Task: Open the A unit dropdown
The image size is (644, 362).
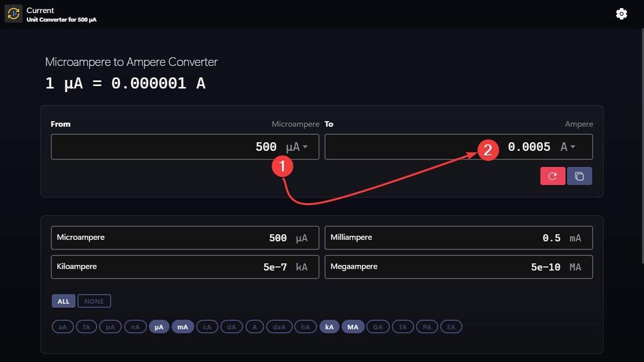Action: pyautogui.click(x=568, y=146)
